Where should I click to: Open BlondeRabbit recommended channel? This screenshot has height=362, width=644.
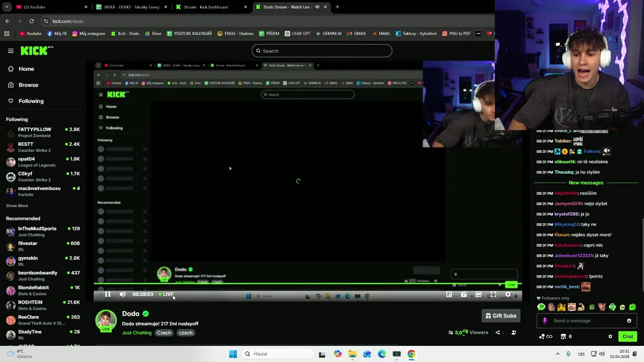(43, 291)
